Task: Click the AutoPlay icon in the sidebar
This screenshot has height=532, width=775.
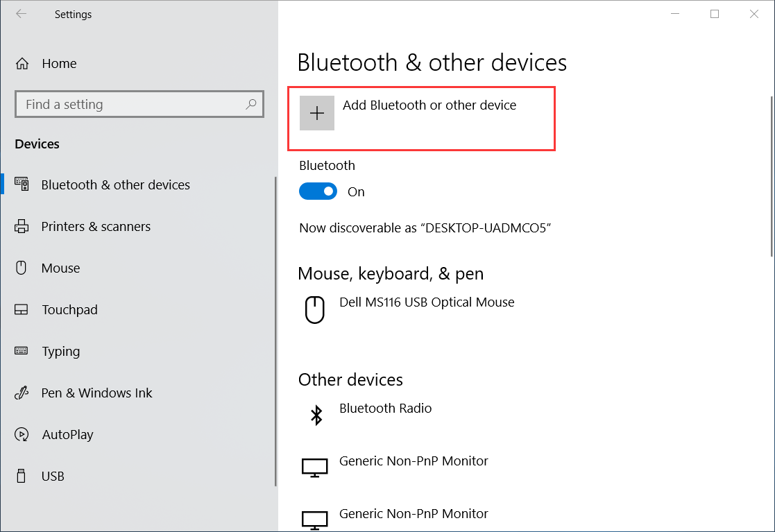Action: [22, 435]
